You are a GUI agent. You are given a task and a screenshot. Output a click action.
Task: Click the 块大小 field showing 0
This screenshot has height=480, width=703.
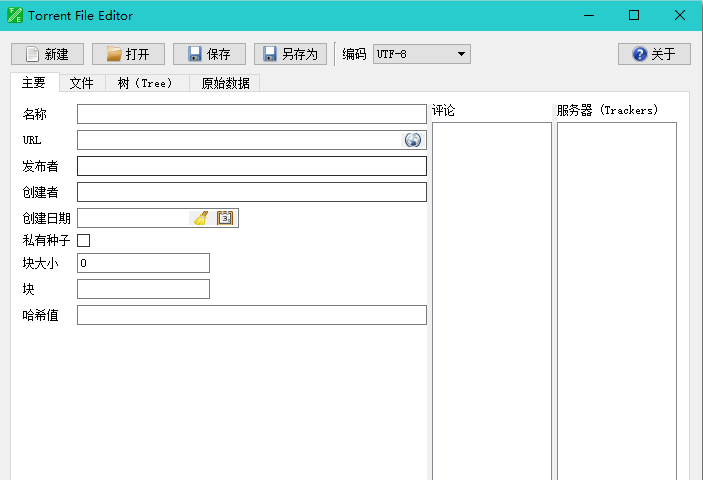143,263
